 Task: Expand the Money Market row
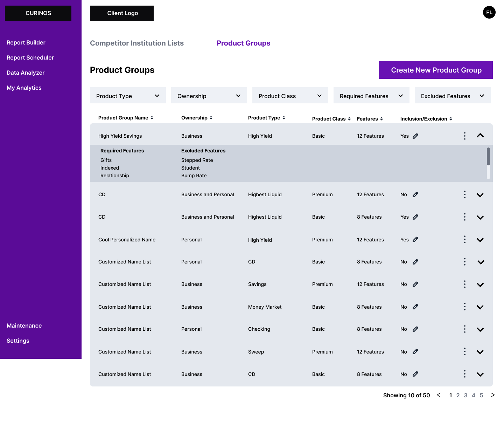pos(480,307)
